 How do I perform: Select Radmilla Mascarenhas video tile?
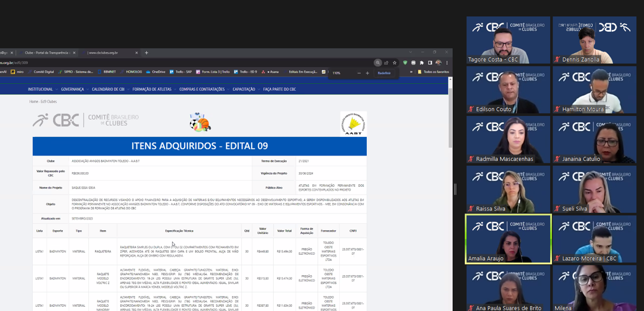click(x=508, y=139)
